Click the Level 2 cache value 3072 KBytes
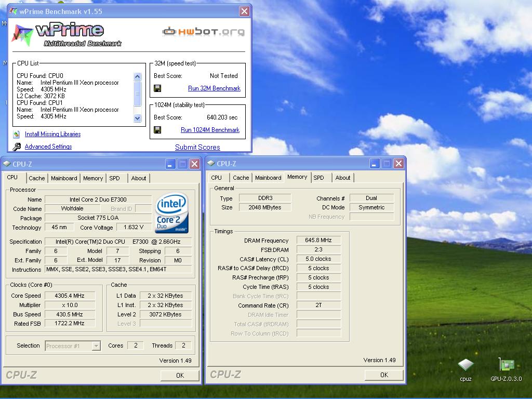 [166, 314]
